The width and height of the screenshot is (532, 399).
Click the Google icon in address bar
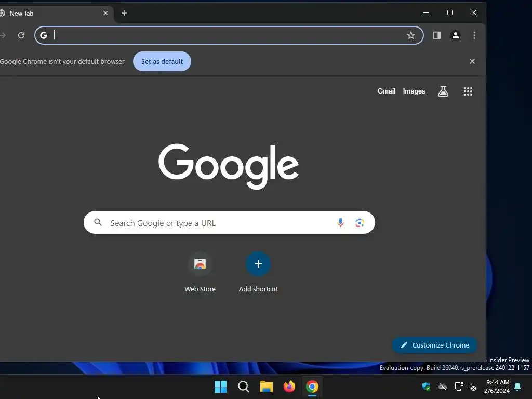point(44,35)
